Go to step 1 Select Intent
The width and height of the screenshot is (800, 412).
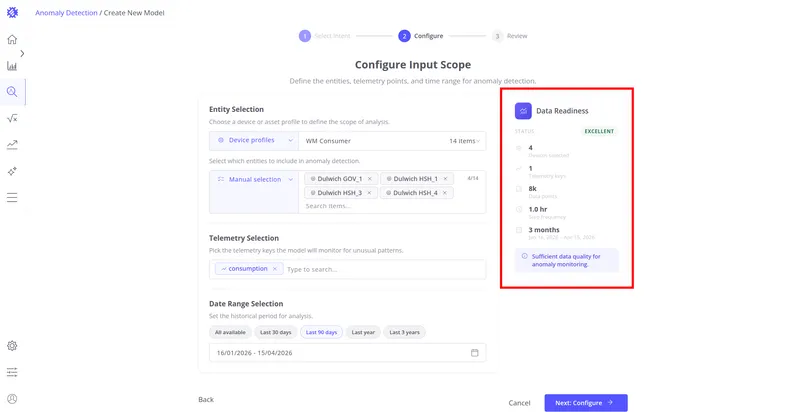[325, 36]
